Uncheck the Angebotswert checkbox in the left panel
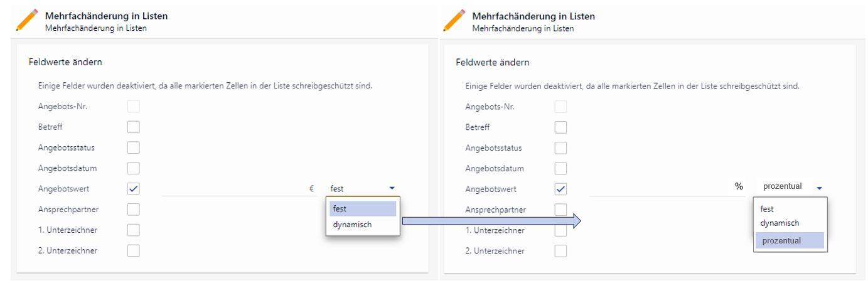Viewport: 868px width, 283px height. tap(133, 189)
